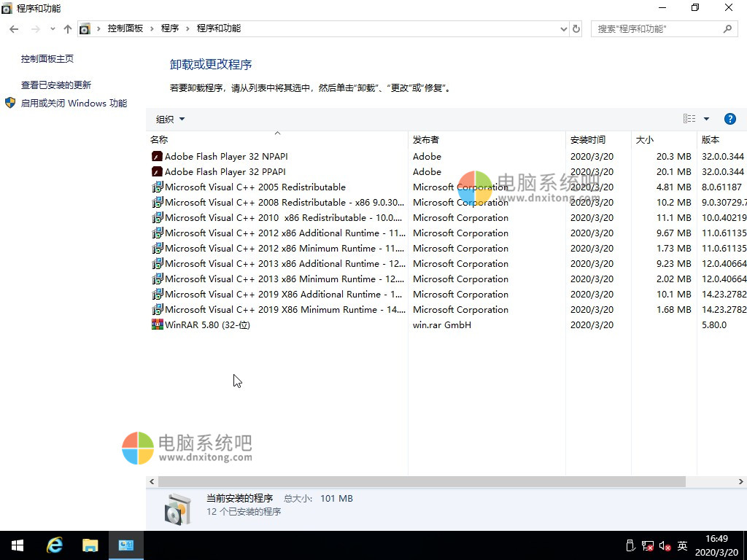
Task: Select the Adobe Flash Player 32 NPAPI icon
Action: pos(157,156)
